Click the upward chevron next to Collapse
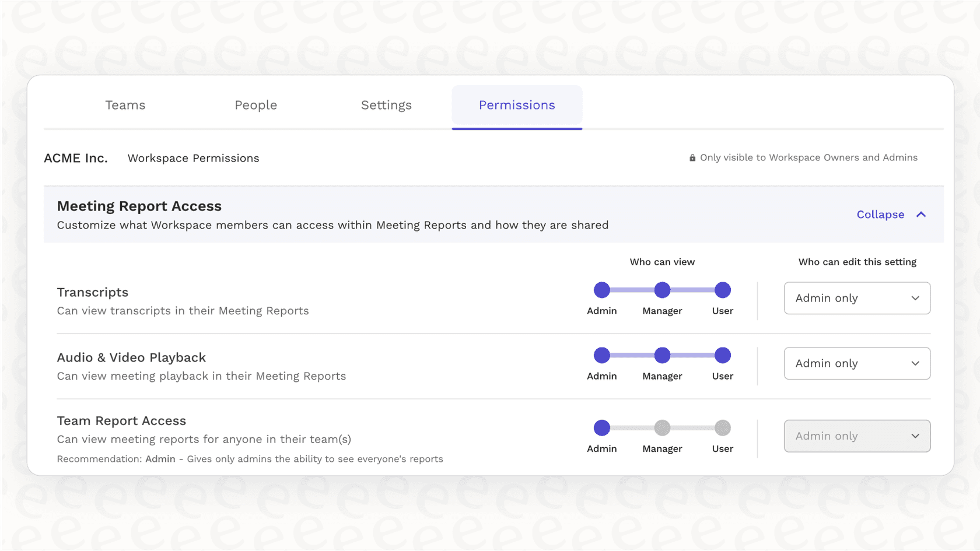Viewport: 980px width, 551px height. tap(922, 215)
